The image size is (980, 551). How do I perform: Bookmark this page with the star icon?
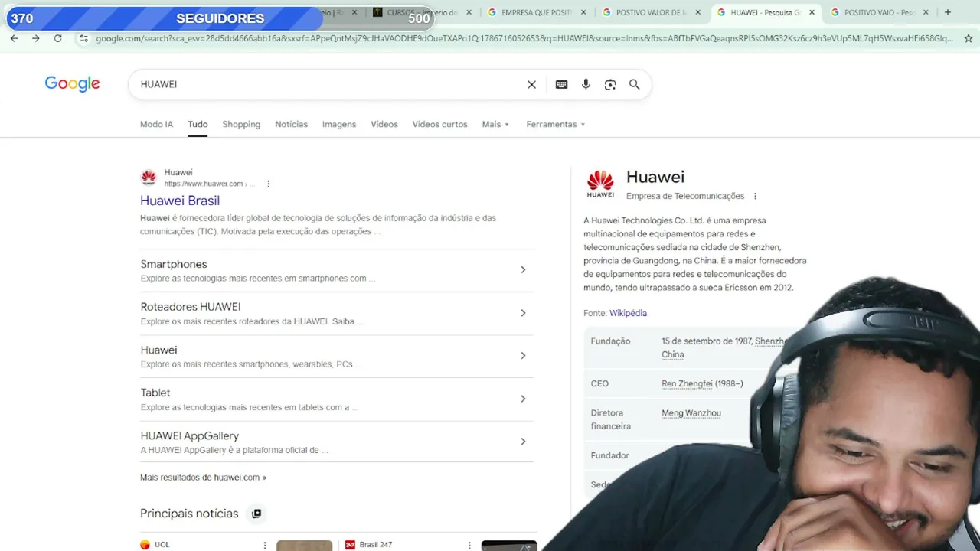(969, 38)
